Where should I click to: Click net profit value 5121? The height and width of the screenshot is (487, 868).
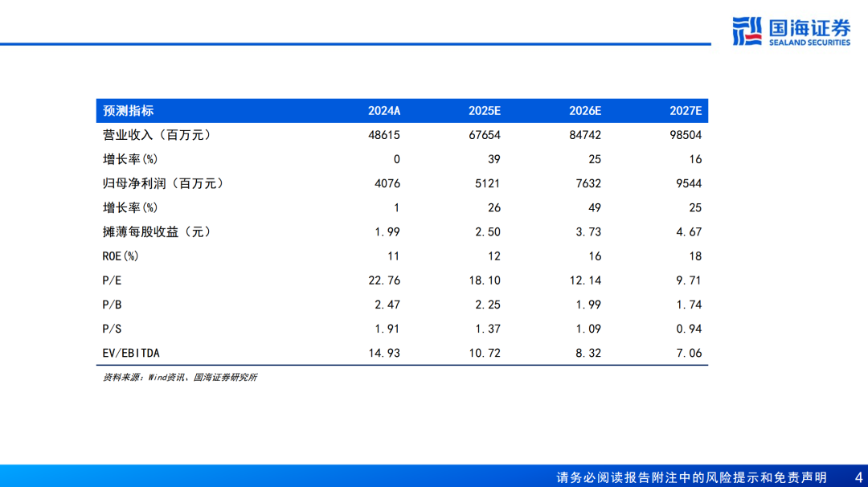488,183
